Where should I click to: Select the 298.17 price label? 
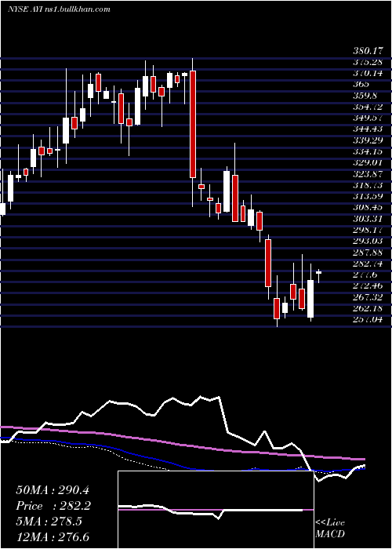[368, 230]
